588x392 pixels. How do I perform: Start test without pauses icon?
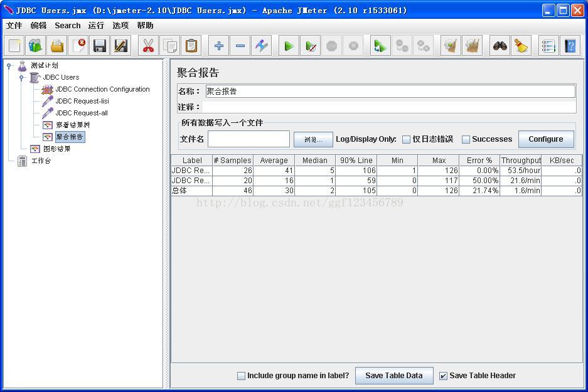pos(311,46)
